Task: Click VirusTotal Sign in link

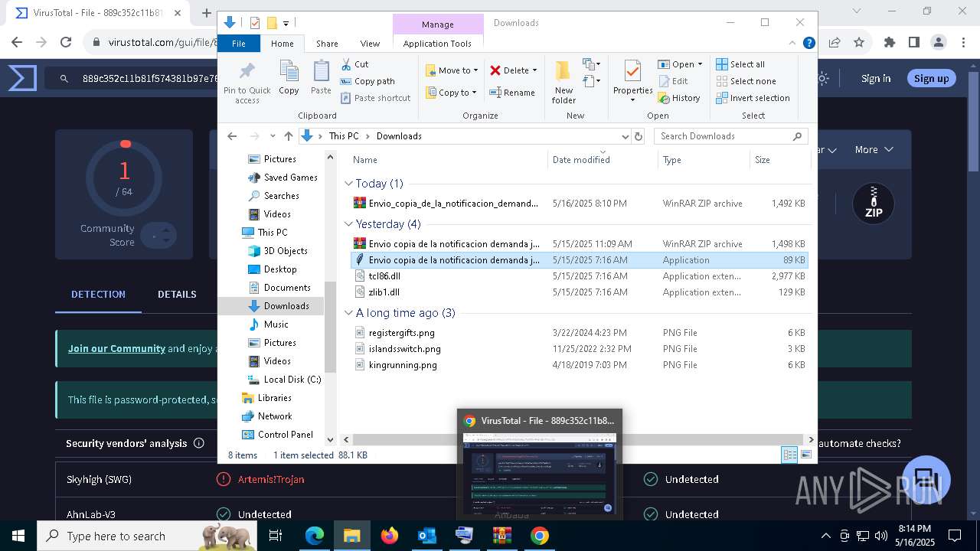Action: (x=876, y=78)
